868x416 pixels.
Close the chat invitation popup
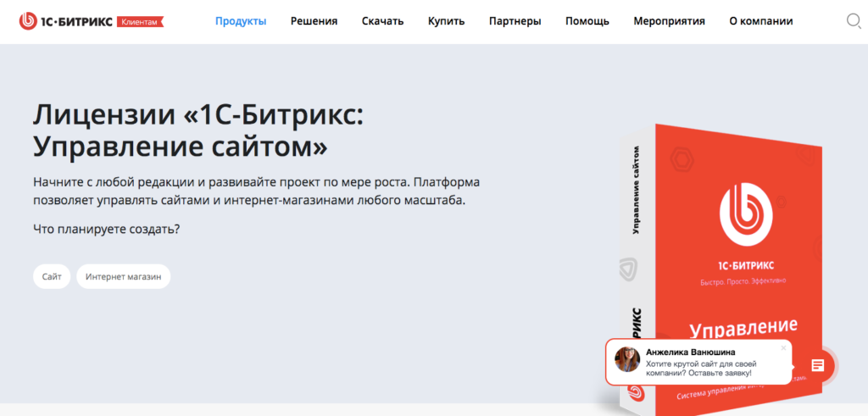pos(783,347)
